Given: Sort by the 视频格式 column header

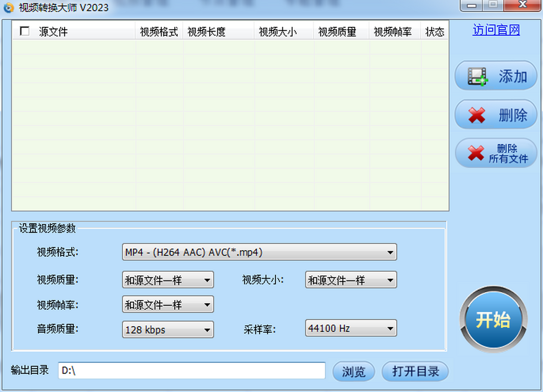Looking at the screenshot, I should (x=159, y=32).
